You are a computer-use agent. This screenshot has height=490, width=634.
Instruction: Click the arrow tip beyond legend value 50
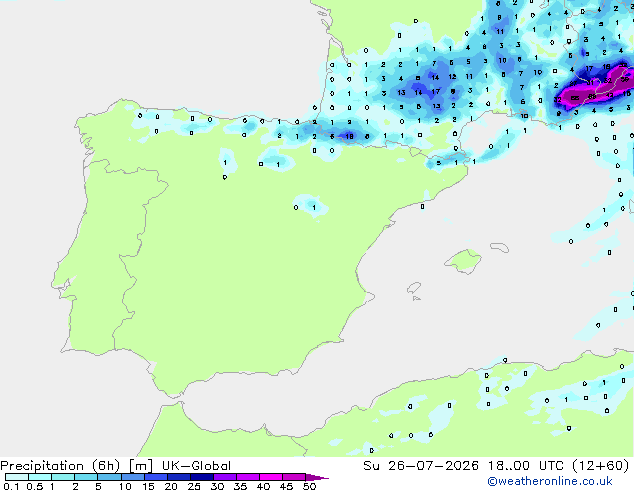pyautogui.click(x=317, y=477)
